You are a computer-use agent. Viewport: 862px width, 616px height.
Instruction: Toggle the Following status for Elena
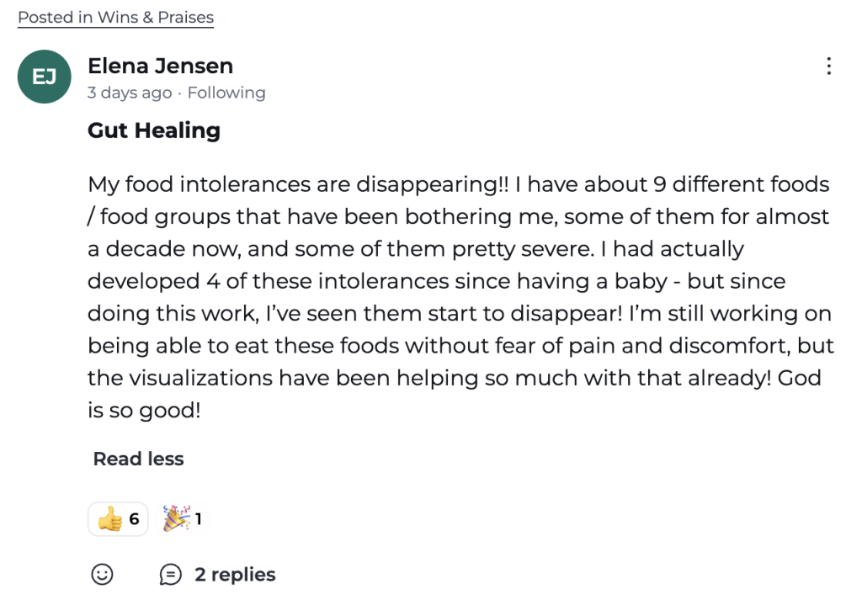[x=226, y=93]
